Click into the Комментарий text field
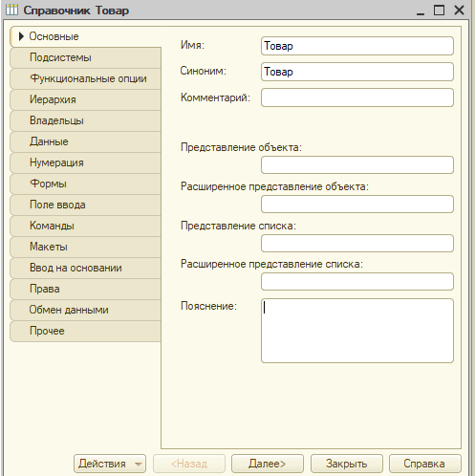 (357, 97)
